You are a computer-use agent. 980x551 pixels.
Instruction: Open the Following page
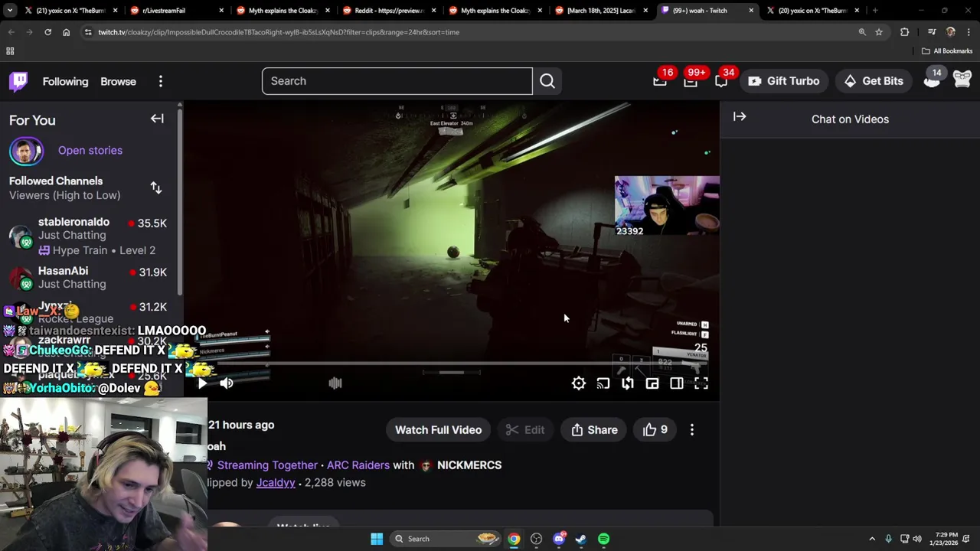(65, 81)
